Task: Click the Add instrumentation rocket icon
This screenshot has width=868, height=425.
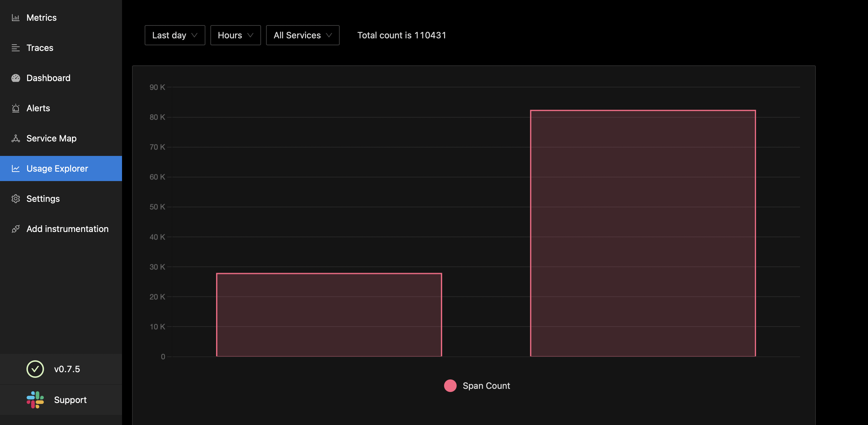Action: (x=15, y=229)
